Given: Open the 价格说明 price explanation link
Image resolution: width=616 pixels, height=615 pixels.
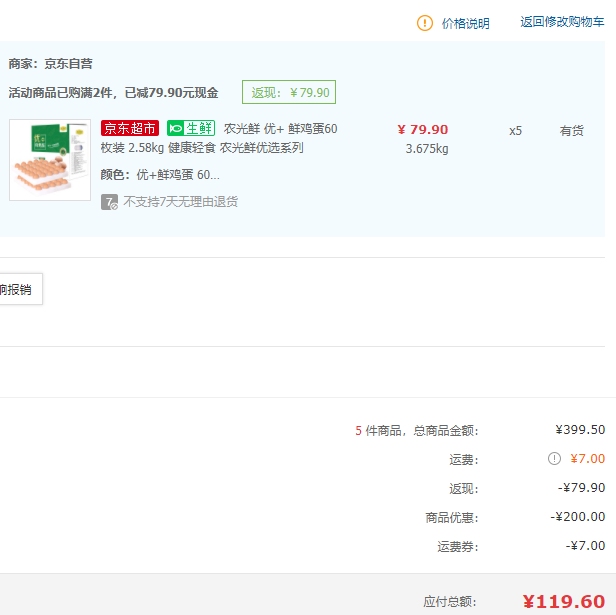Looking at the screenshot, I should pos(466,24).
